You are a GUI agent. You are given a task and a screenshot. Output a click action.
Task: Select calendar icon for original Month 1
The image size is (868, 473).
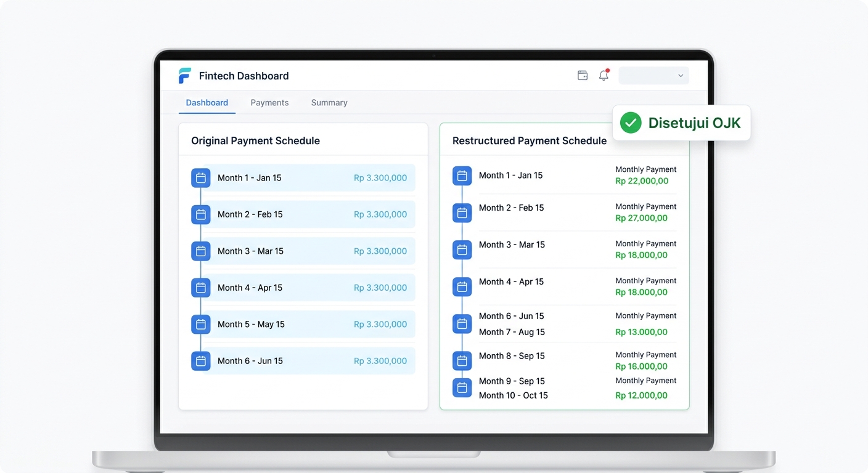click(x=201, y=178)
